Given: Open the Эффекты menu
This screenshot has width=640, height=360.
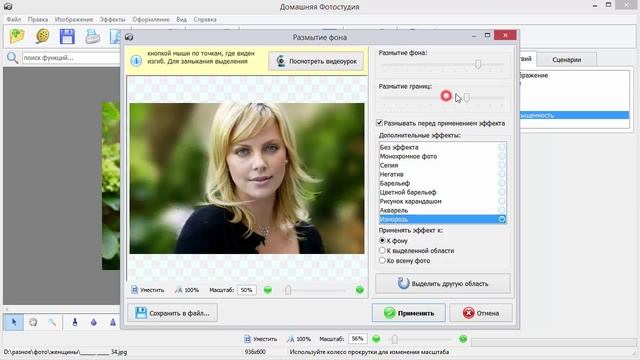Looking at the screenshot, I should pyautogui.click(x=113, y=20).
